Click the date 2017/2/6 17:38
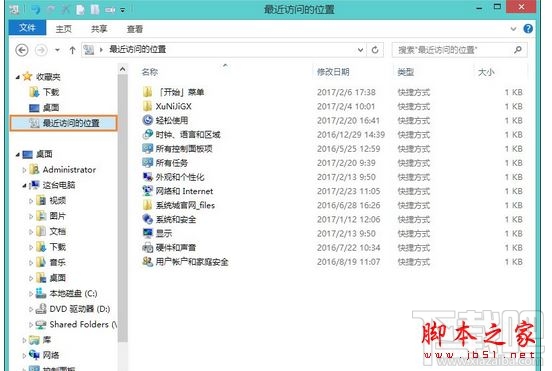This screenshot has height=371, width=552. 346,92
